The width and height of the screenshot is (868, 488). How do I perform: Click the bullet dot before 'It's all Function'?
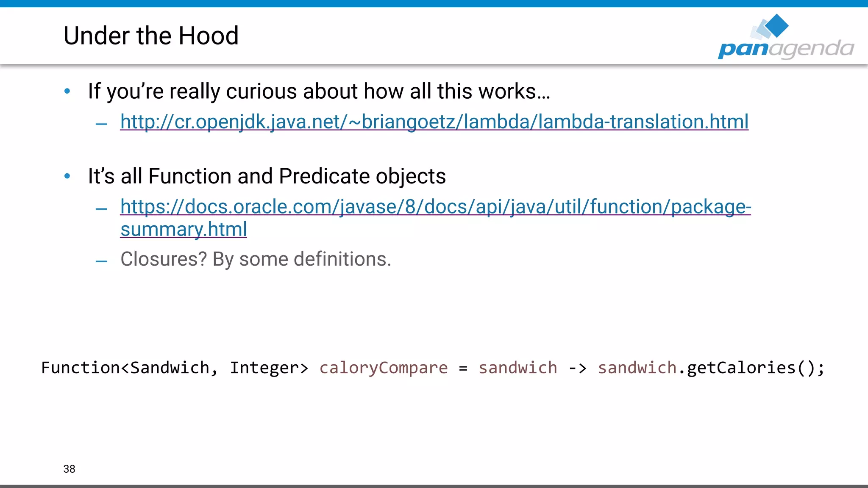click(67, 176)
